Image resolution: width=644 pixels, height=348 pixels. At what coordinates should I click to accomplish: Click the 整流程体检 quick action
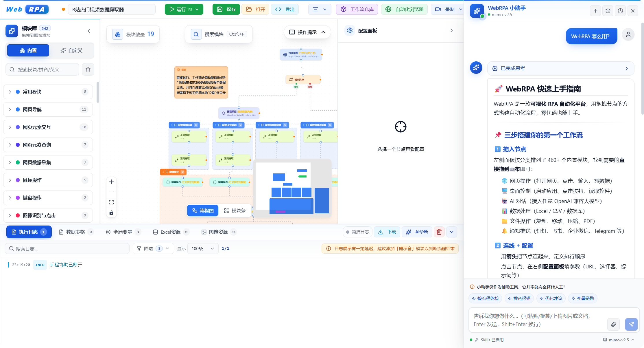point(485,298)
